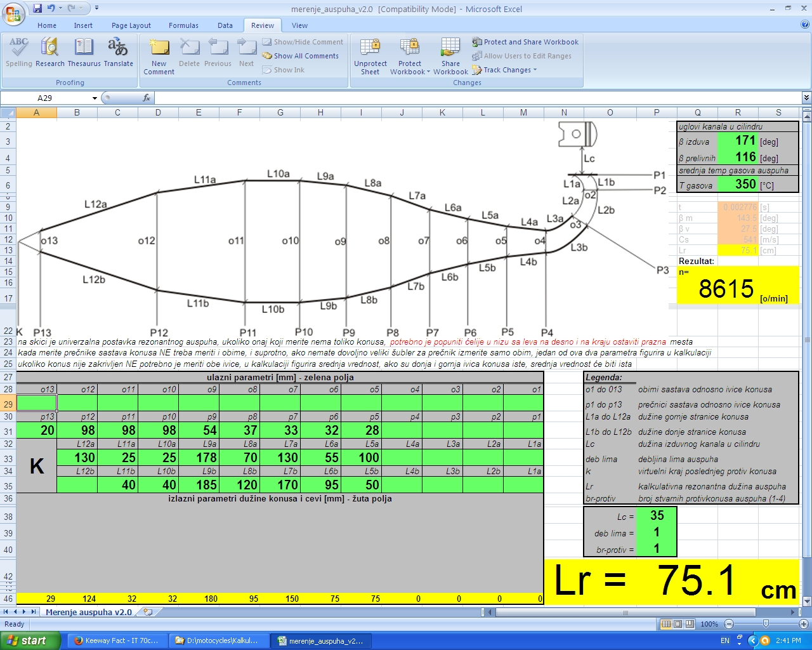Open the Thesaurus tool
The image size is (812, 650).
(x=84, y=52)
